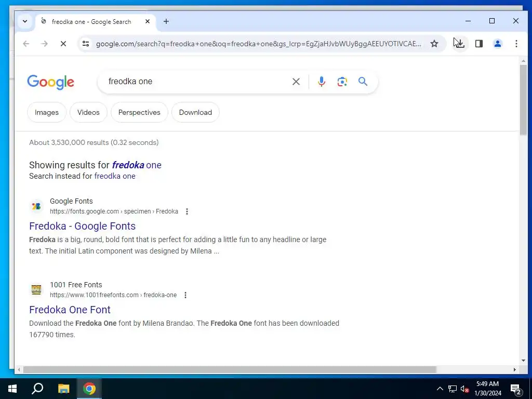Image resolution: width=532 pixels, height=399 pixels.
Task: Start voice search with microphone
Action: [321, 82]
